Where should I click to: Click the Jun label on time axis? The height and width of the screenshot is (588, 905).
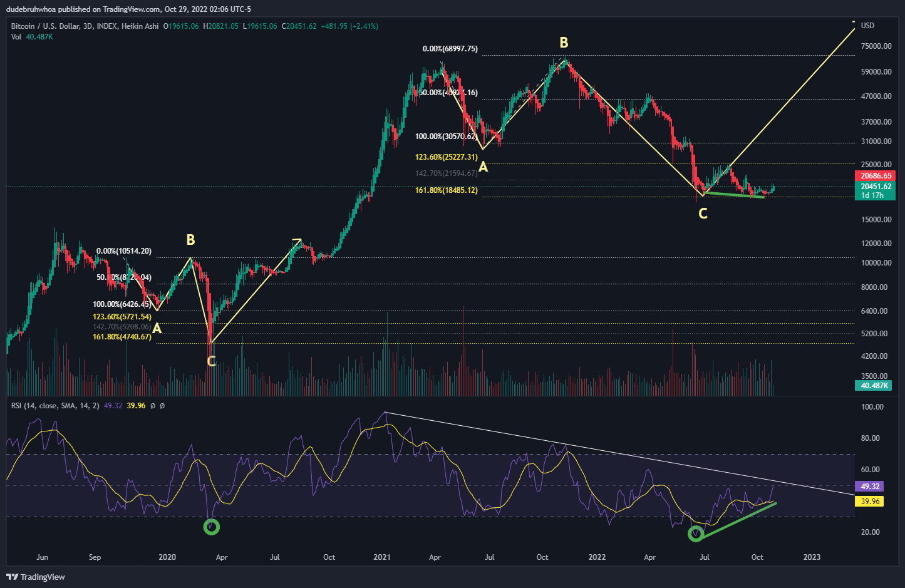(x=42, y=557)
